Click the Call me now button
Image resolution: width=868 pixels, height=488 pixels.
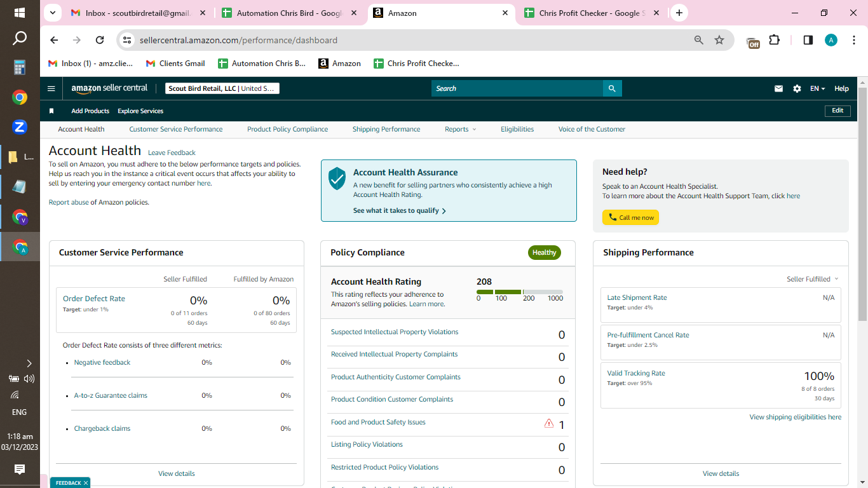(x=630, y=217)
